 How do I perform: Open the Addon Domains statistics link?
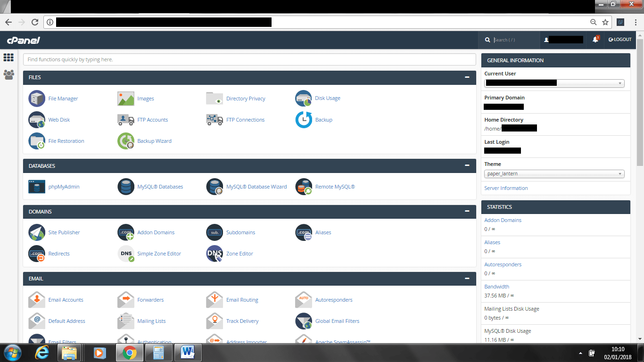pos(503,220)
